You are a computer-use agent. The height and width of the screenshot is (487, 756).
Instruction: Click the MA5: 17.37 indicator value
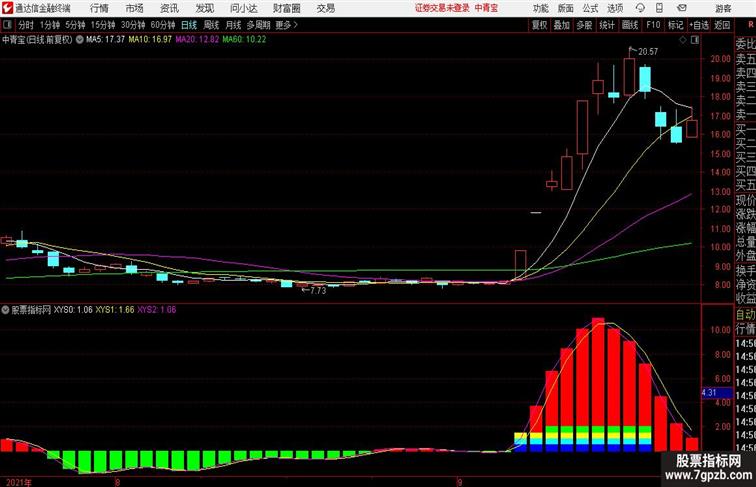[x=105, y=40]
